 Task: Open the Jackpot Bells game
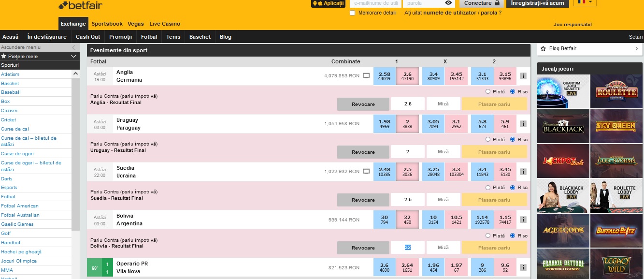(x=563, y=161)
